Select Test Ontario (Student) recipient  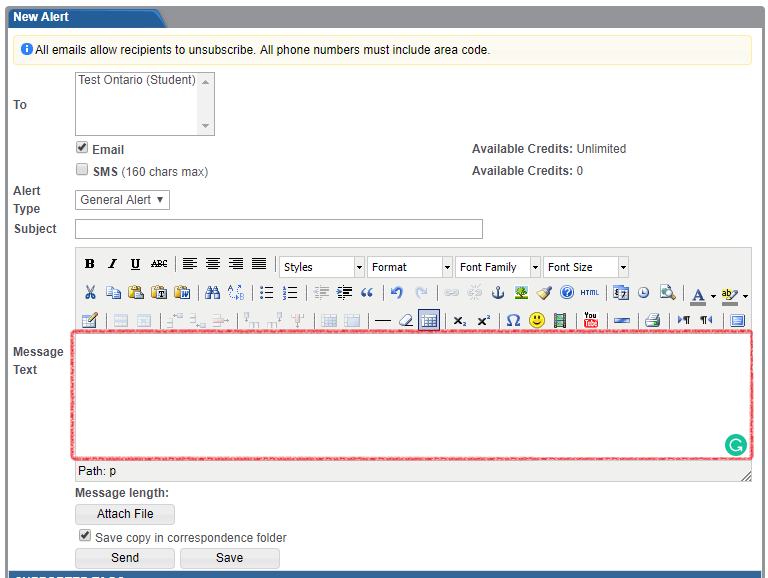click(137, 80)
